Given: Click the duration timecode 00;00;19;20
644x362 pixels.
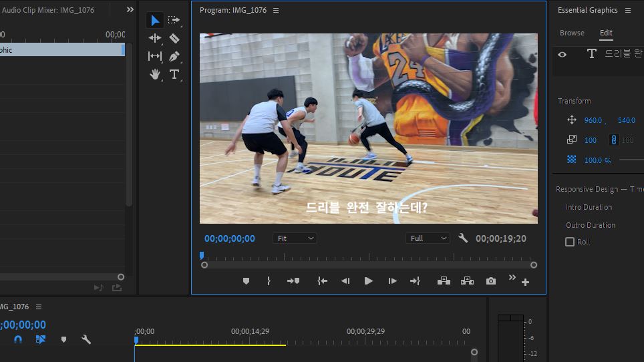Looking at the screenshot, I should [x=500, y=238].
